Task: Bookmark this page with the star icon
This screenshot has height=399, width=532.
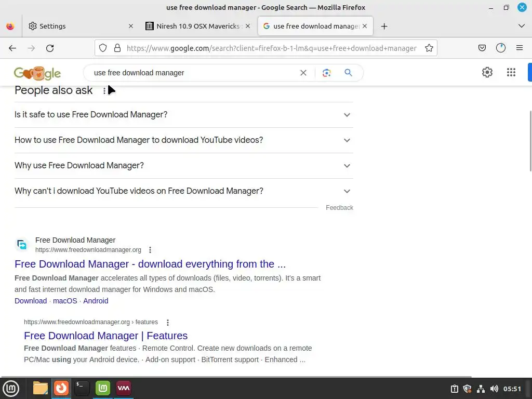Action: coord(429,48)
